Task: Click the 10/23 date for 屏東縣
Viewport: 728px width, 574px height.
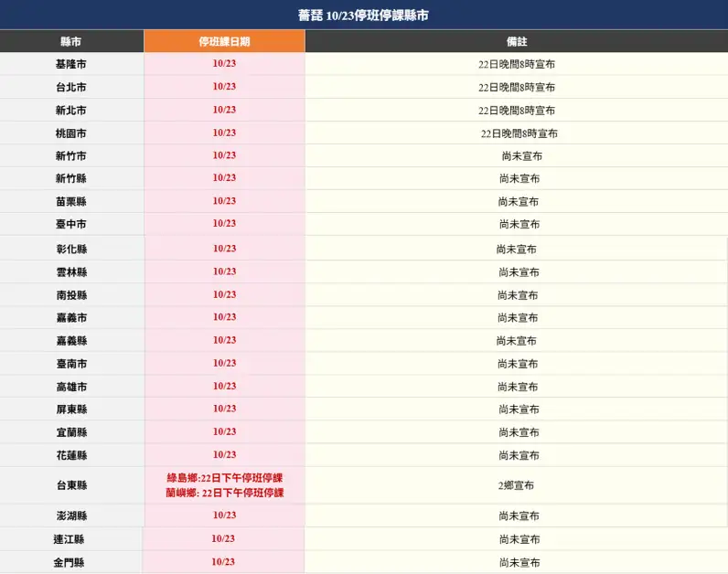Action: (225, 409)
